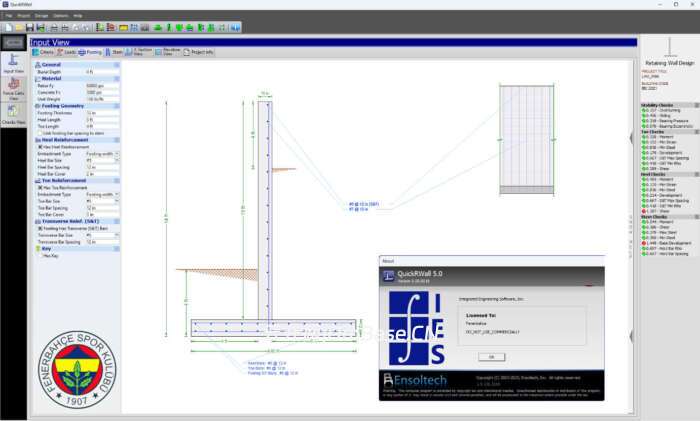Click the Save As icon with green disk
This screenshot has height=421, width=700.
click(x=41, y=28)
